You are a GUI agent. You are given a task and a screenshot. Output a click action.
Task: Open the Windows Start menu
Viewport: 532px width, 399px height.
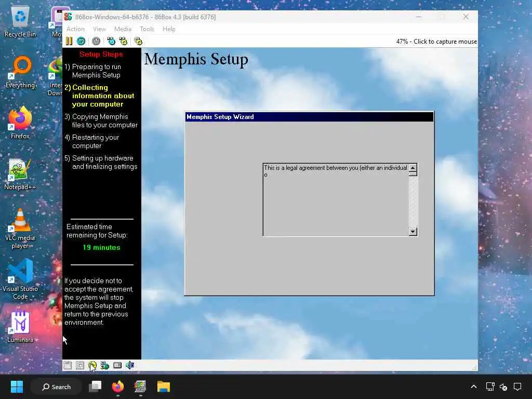tap(17, 387)
